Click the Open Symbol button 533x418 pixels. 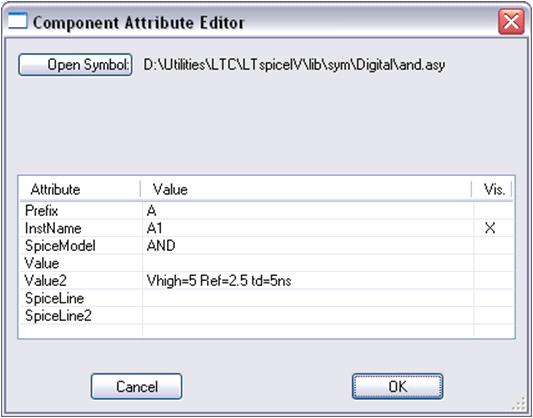pyautogui.click(x=75, y=65)
